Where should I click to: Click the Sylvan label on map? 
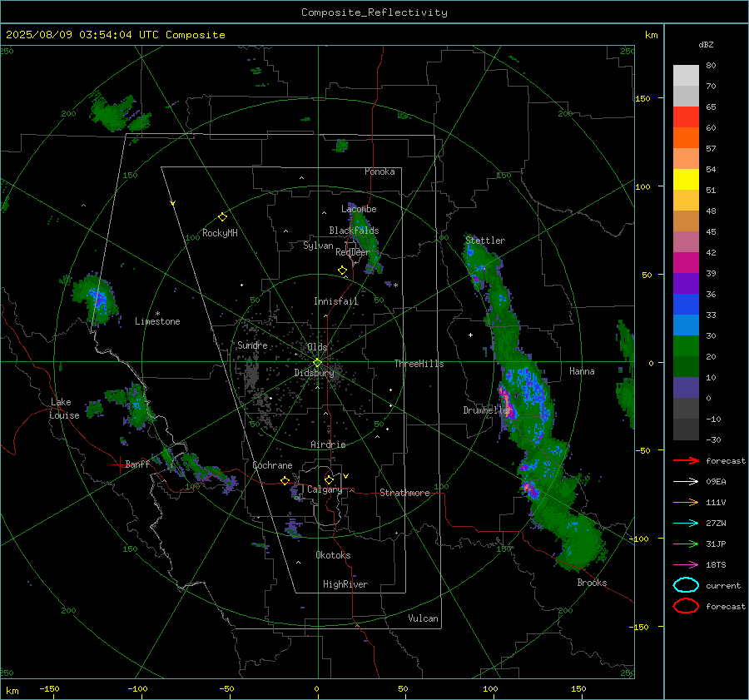coord(318,246)
